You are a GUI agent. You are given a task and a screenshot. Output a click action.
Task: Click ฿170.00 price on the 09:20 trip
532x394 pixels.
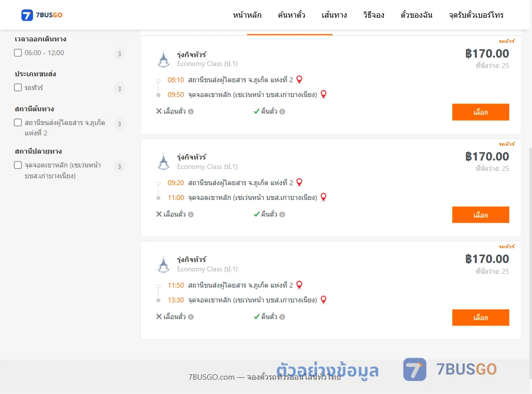[x=487, y=157]
